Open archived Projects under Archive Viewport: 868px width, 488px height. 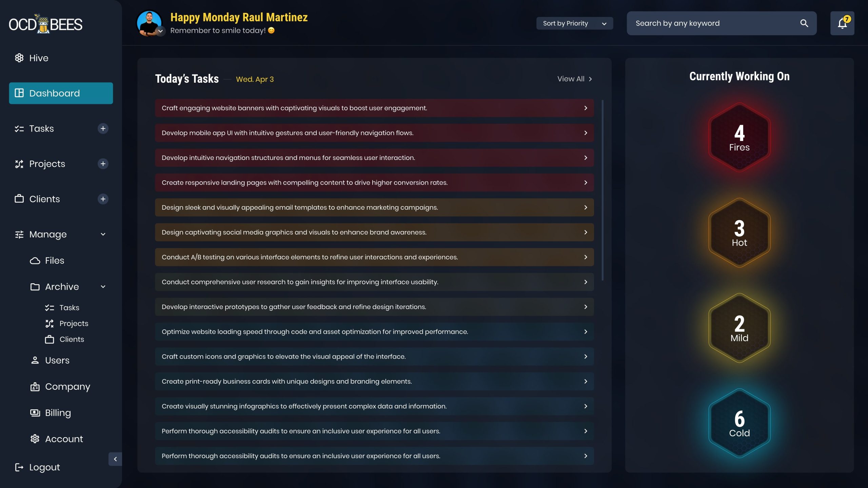tap(74, 324)
